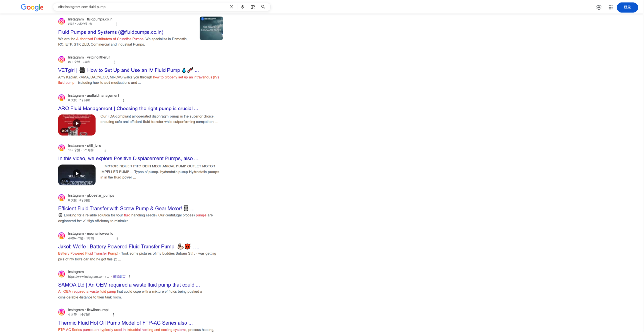Click Instagram favicon for mechanicwearllc result
Screen dimensions: 644x332
(62, 236)
